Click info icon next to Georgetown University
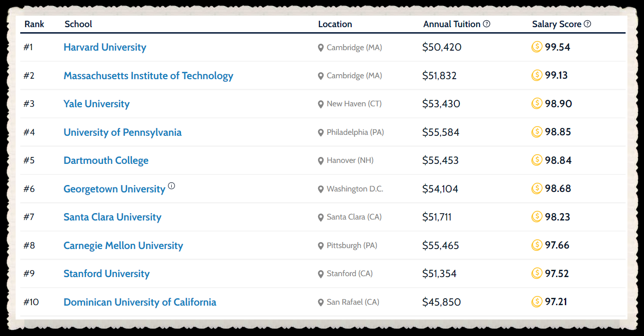 [x=172, y=186]
